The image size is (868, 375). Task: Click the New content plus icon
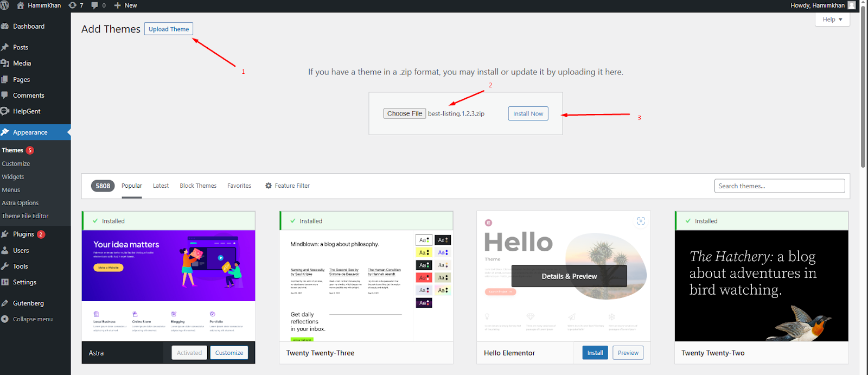click(x=117, y=5)
